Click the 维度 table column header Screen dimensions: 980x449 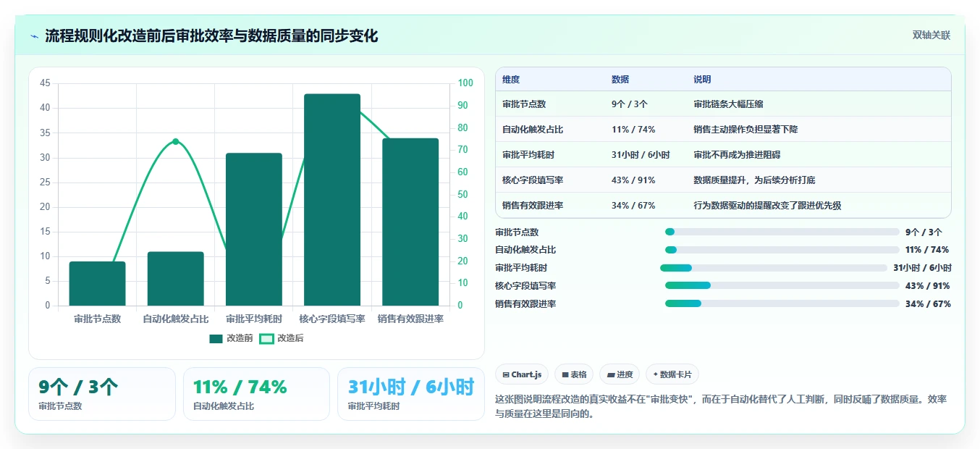tap(511, 80)
